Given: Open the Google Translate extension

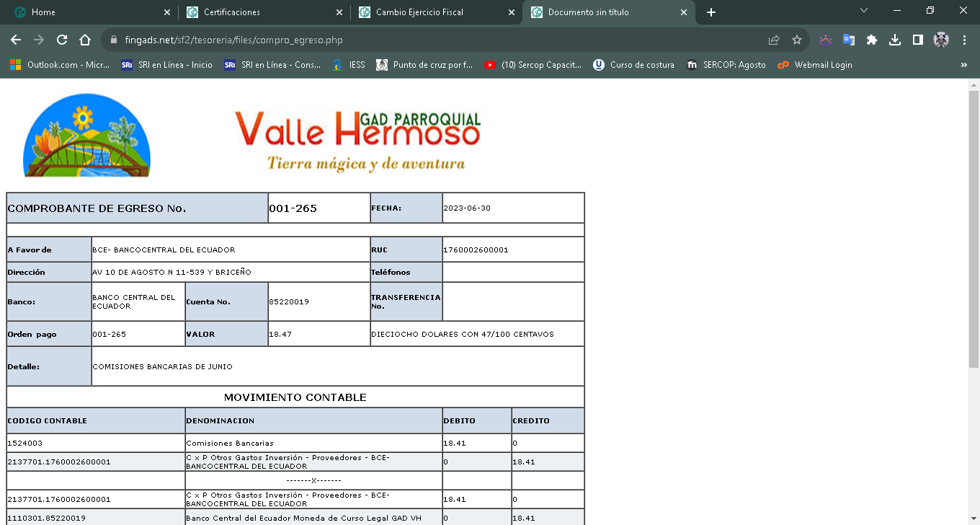Looking at the screenshot, I should (849, 40).
